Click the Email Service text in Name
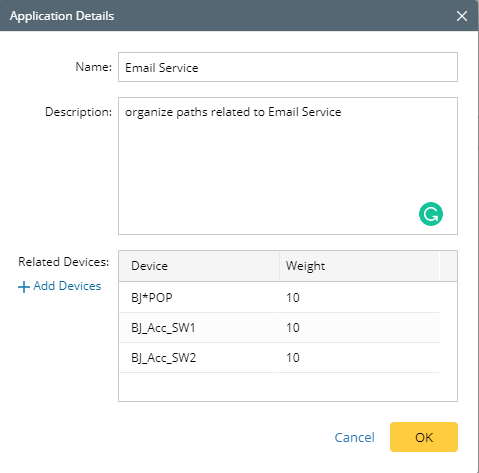This screenshot has width=479, height=473. [x=162, y=68]
